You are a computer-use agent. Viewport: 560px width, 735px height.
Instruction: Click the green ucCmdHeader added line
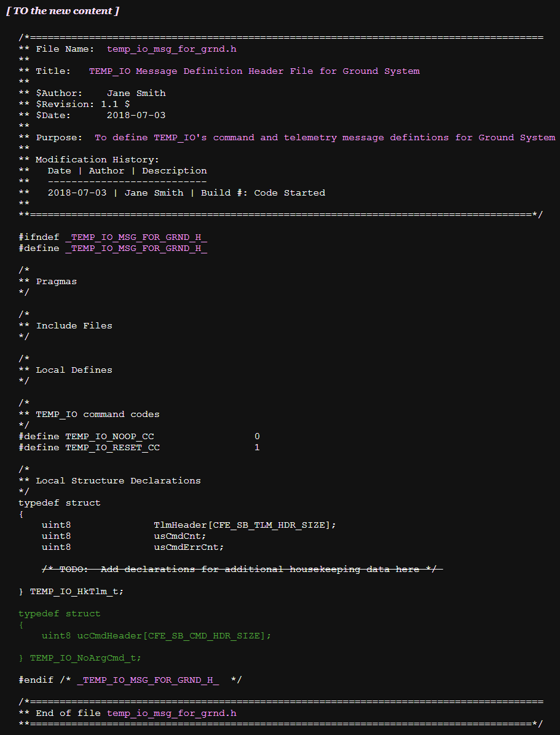[156, 635]
